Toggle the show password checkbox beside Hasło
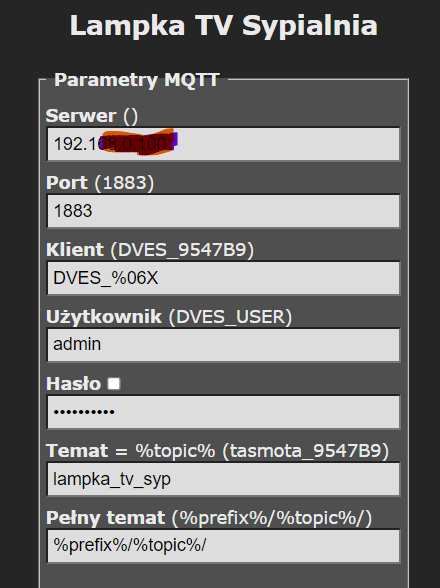Screen dimensions: 440x588 tap(114, 384)
